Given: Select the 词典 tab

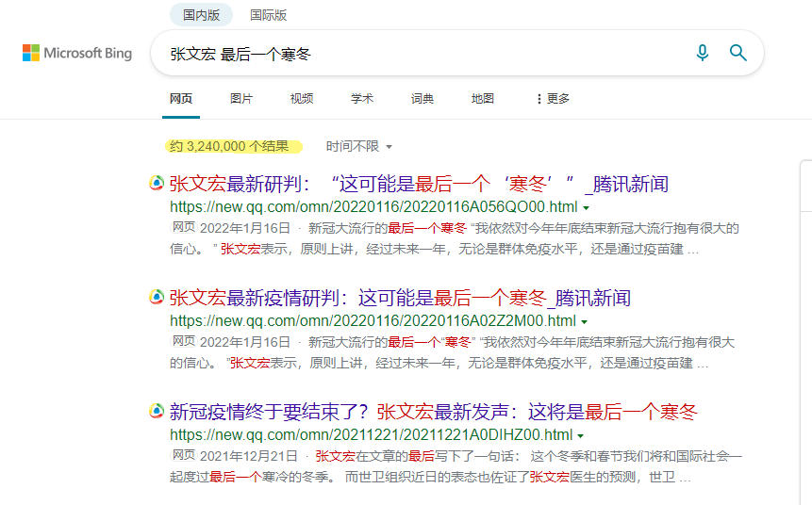Looking at the screenshot, I should click(423, 98).
